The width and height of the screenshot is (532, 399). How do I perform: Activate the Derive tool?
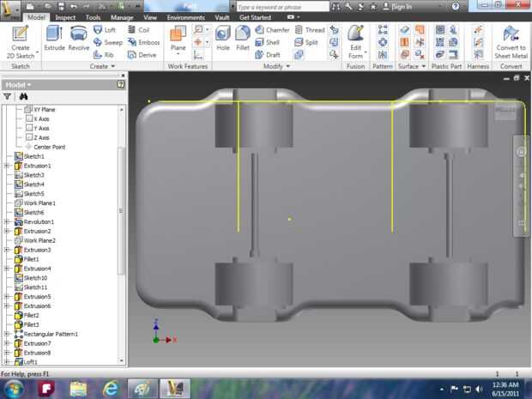point(142,55)
